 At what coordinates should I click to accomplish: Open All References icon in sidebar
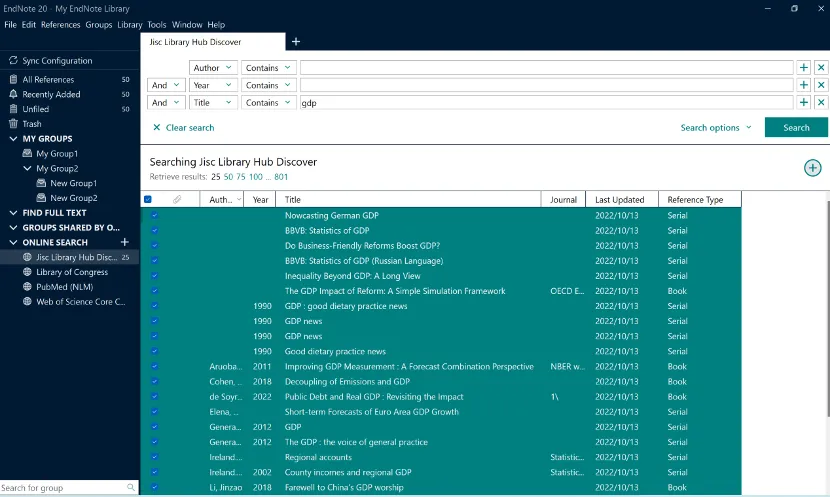click(x=13, y=79)
